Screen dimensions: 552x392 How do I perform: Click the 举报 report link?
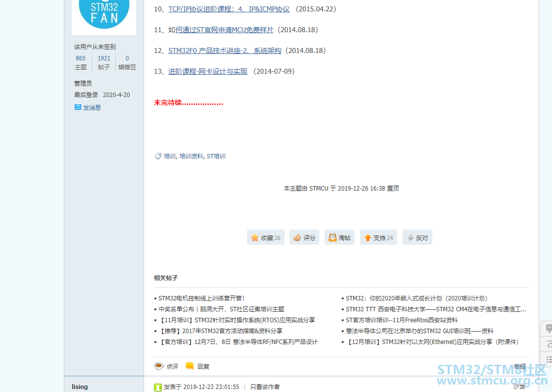pyautogui.click(x=520, y=367)
